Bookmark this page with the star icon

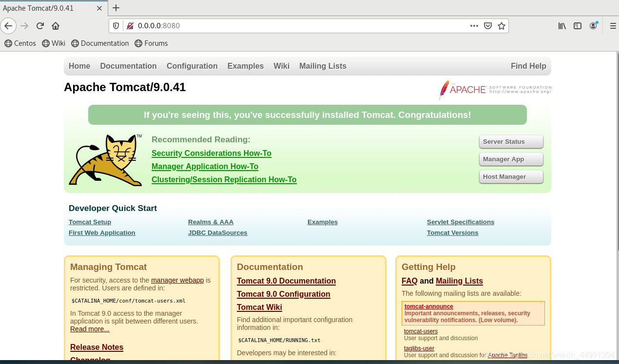pos(502,26)
